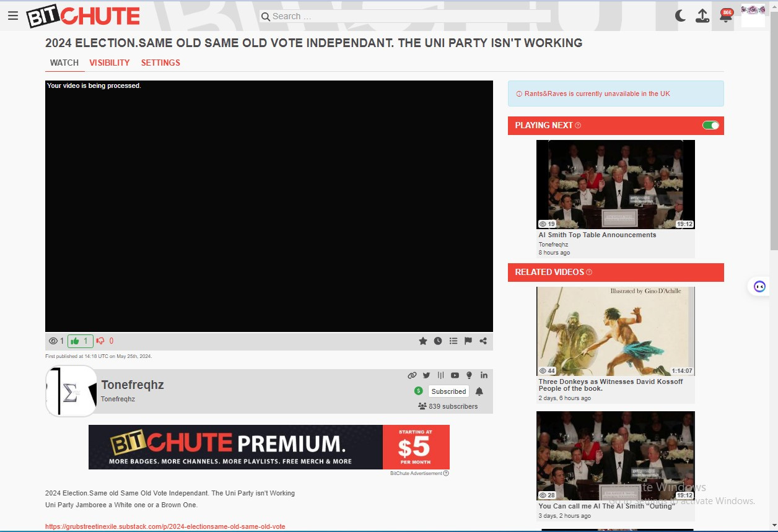Click the black video player area
Image resolution: width=778 pixels, height=532 pixels.
[x=269, y=206]
